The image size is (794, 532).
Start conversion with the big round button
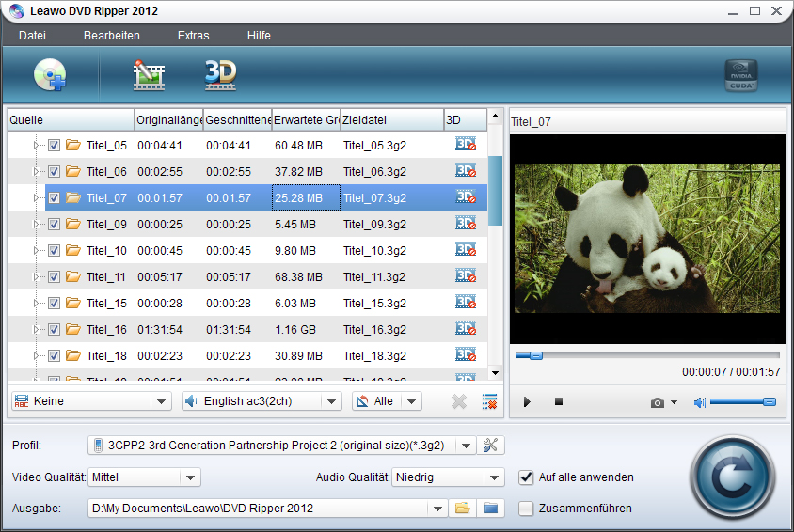(x=733, y=477)
